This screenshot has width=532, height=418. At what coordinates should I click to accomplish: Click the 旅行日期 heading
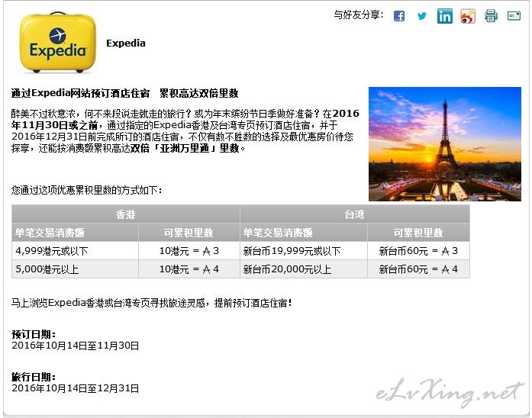(34, 377)
